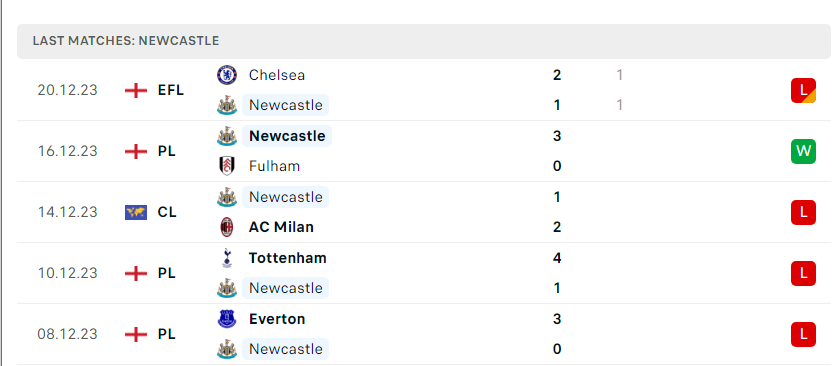Open the AC Milan team link

pyautogui.click(x=281, y=227)
